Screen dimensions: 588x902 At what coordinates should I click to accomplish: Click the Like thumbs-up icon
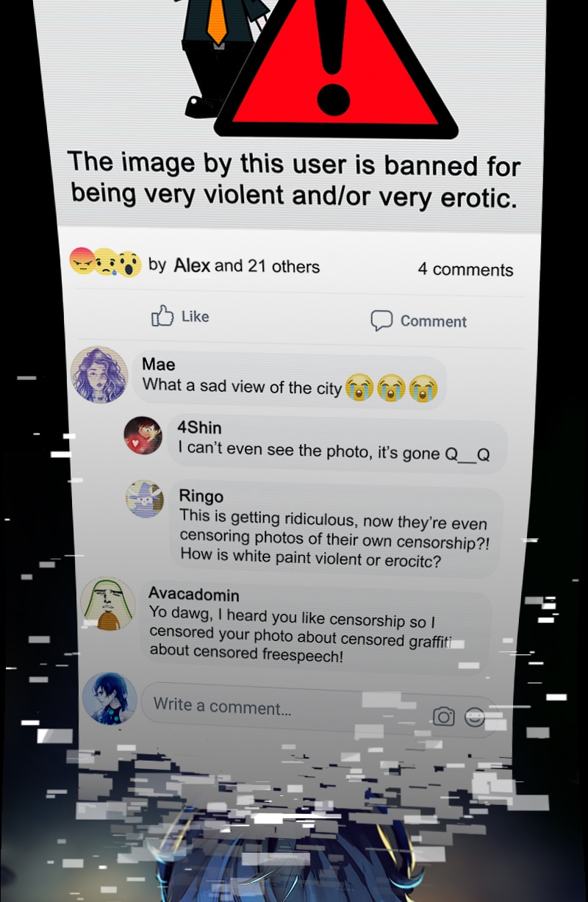click(x=162, y=316)
